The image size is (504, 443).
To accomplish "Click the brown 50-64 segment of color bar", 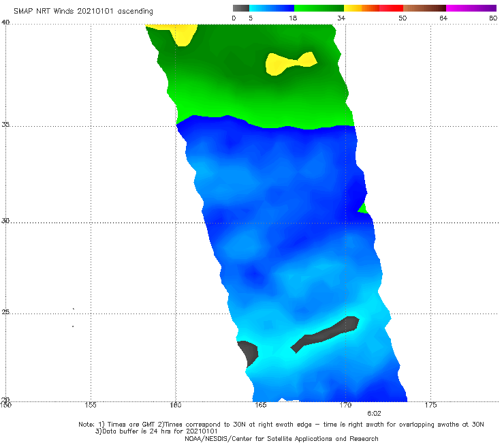I will tap(424, 8).
